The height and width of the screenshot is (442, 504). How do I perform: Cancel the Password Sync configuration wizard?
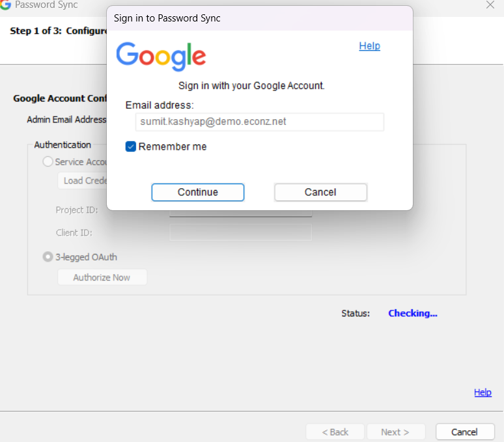tap(465, 432)
